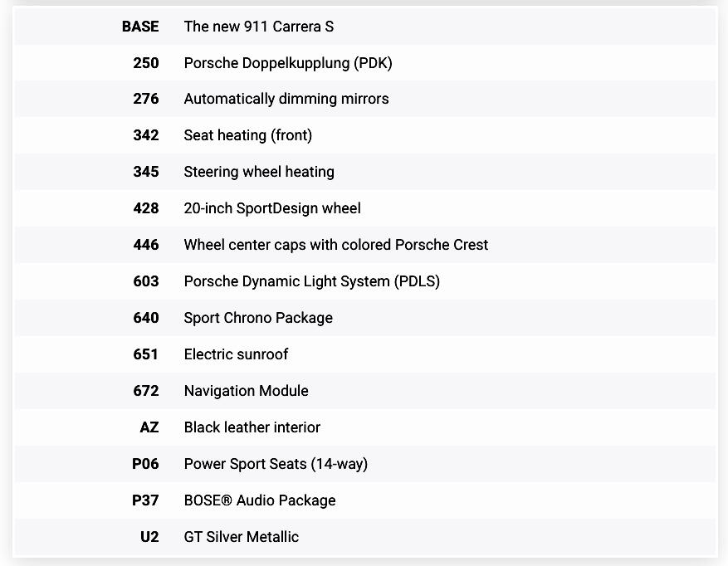Image resolution: width=728 pixels, height=566 pixels.
Task: Select option code 446
Action: tap(146, 245)
